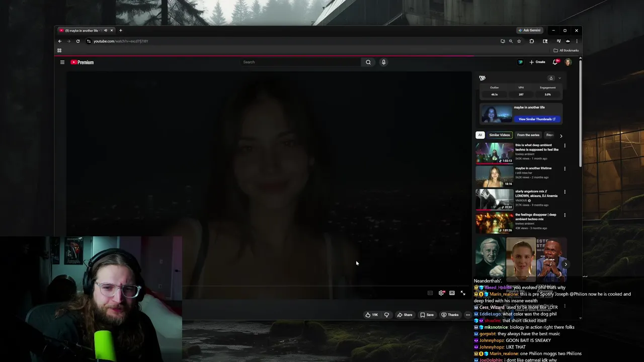644x362 pixels.
Task: Open the player settings gear
Action: coord(441,293)
